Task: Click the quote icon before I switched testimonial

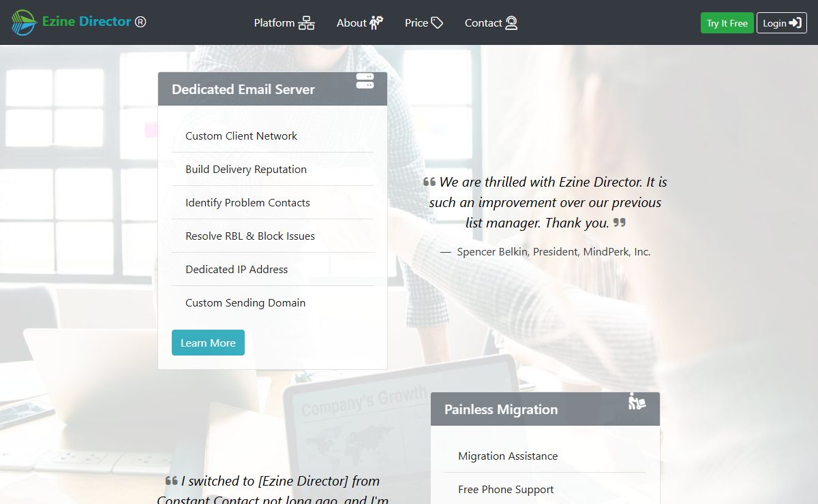Action: (172, 481)
